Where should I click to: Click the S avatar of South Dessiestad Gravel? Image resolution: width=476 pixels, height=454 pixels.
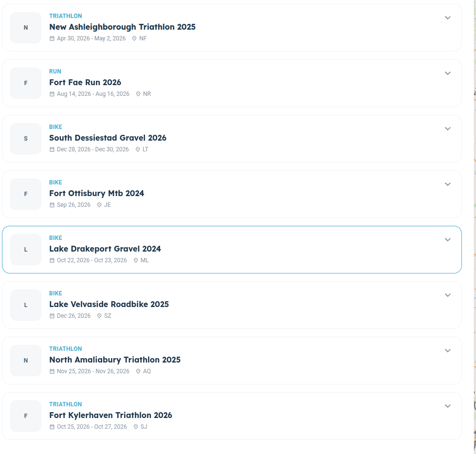(x=26, y=139)
